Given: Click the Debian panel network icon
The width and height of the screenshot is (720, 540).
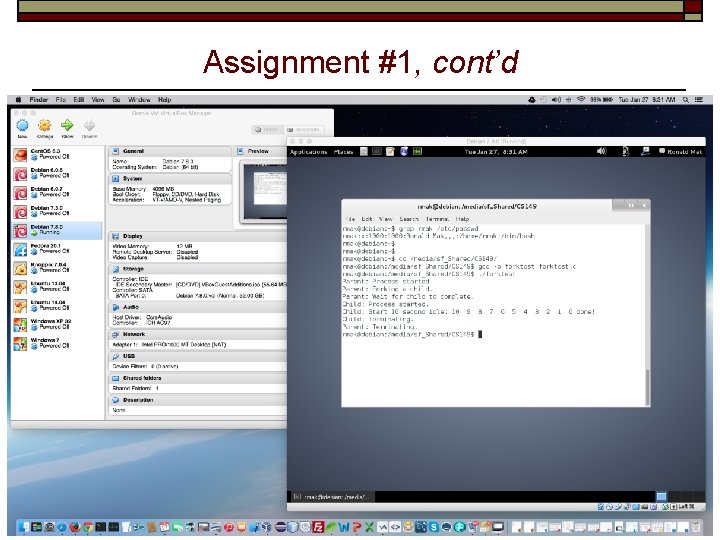Looking at the screenshot, I should [x=645, y=151].
